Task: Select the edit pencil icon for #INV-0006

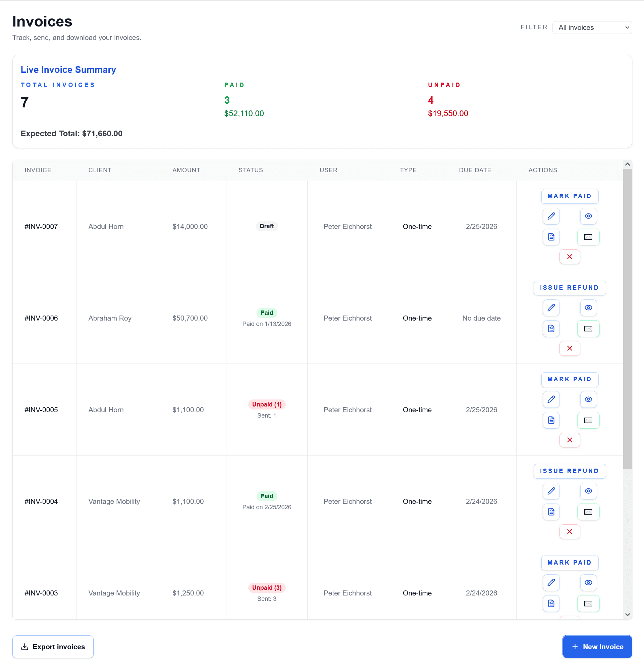Action: (x=551, y=308)
